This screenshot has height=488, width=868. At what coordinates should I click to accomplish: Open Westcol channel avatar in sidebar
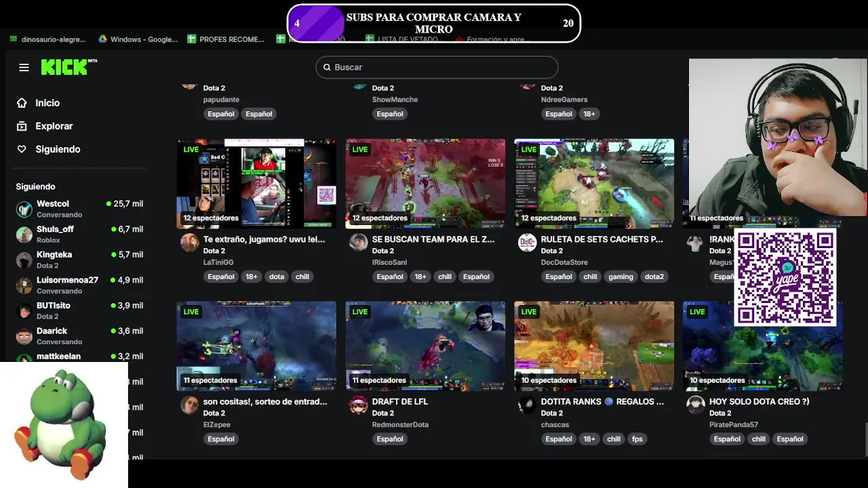tap(24, 209)
